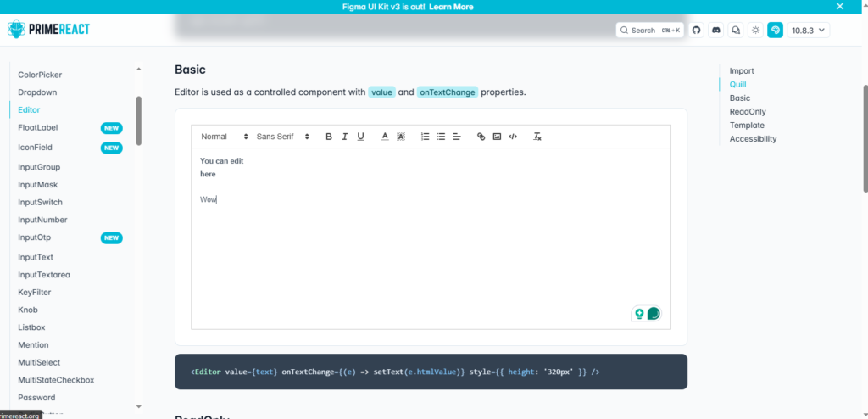
Task: Open the 10.8.3 version dropdown
Action: point(808,30)
